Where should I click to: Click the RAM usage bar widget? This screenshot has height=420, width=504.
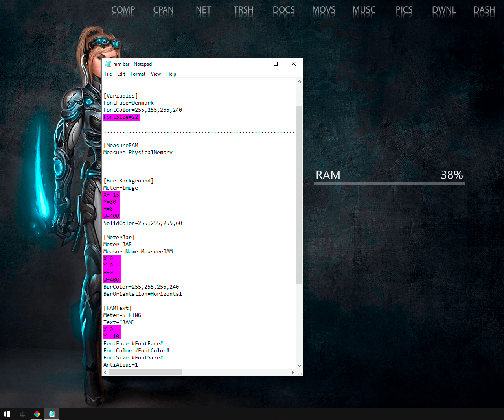(389, 184)
